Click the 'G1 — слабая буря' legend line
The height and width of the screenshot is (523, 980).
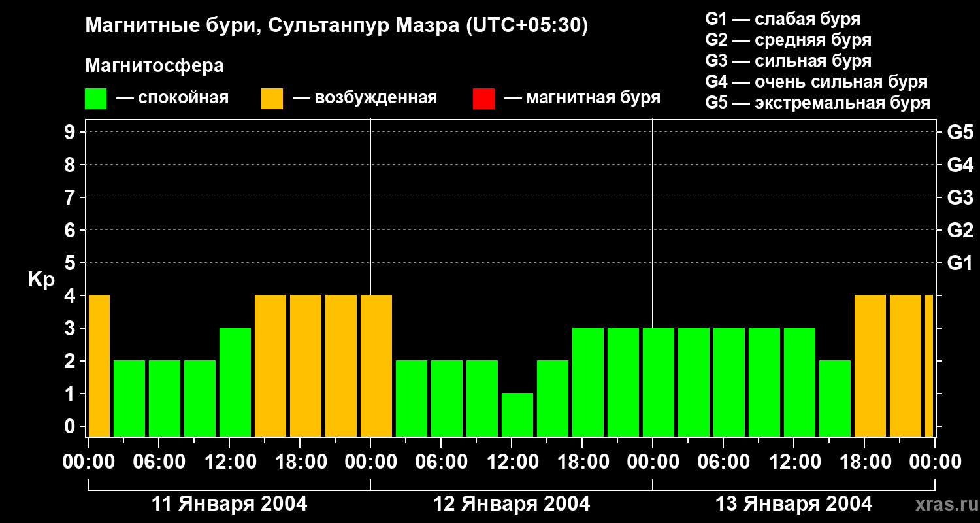point(783,19)
